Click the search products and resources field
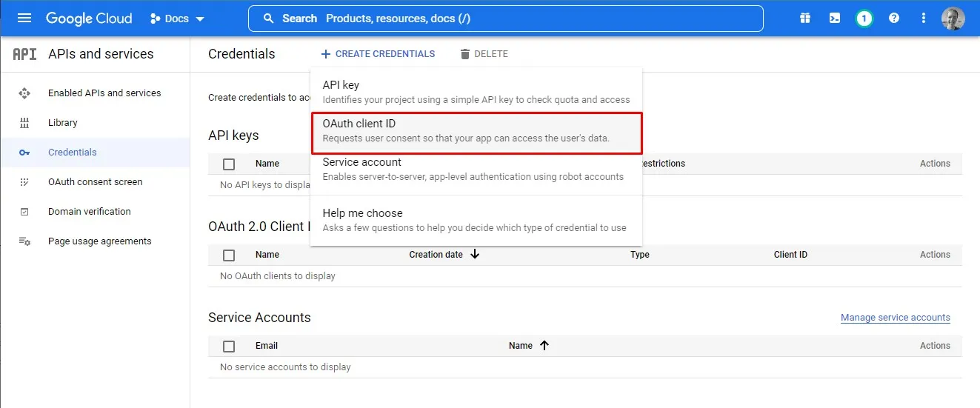The height and width of the screenshot is (408, 980). 505,19
